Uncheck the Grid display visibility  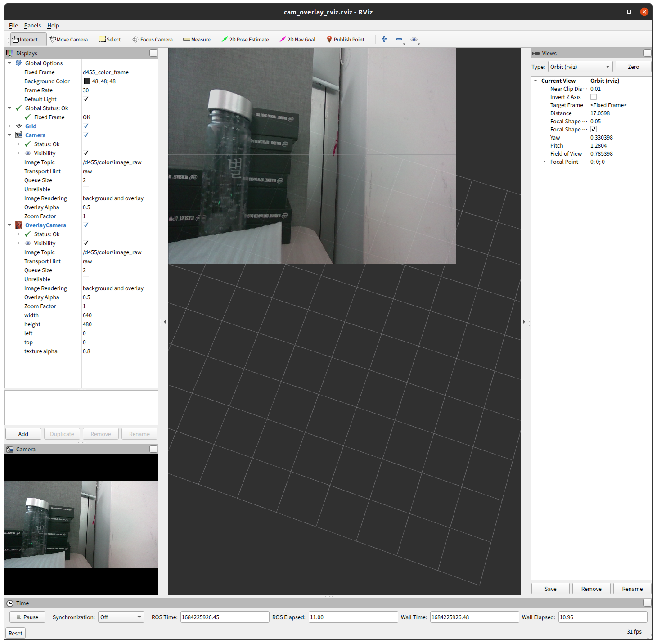point(85,126)
